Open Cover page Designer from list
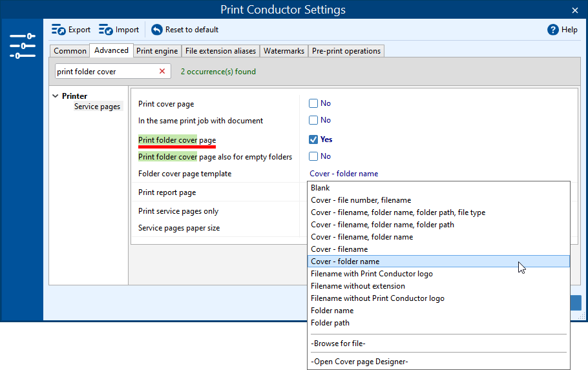This screenshot has width=588, height=370. (359, 362)
